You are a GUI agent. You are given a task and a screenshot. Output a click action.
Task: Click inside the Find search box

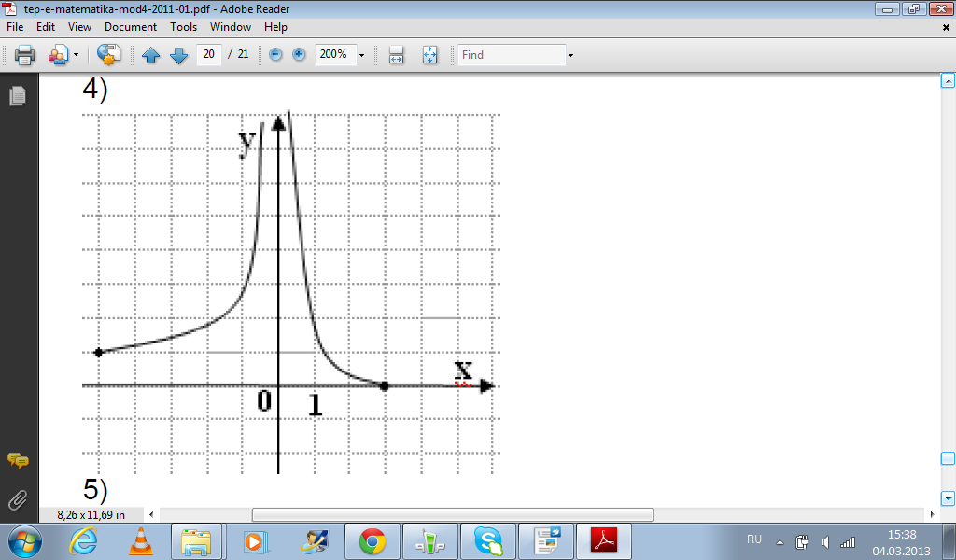pyautogui.click(x=512, y=55)
